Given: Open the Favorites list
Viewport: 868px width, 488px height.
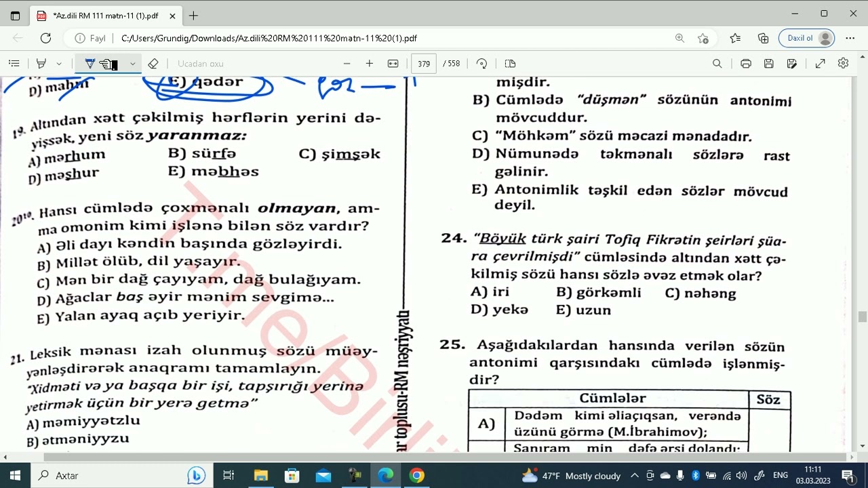Looking at the screenshot, I should [735, 39].
